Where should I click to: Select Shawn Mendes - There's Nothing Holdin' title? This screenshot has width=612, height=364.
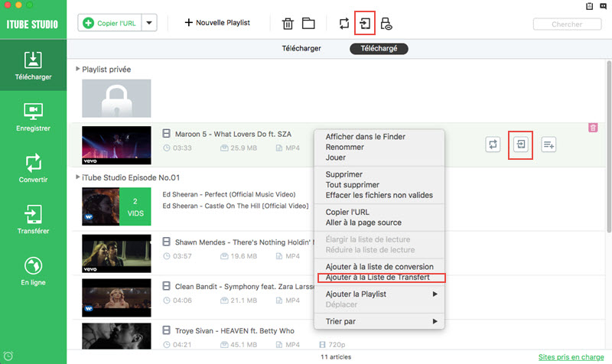245,242
